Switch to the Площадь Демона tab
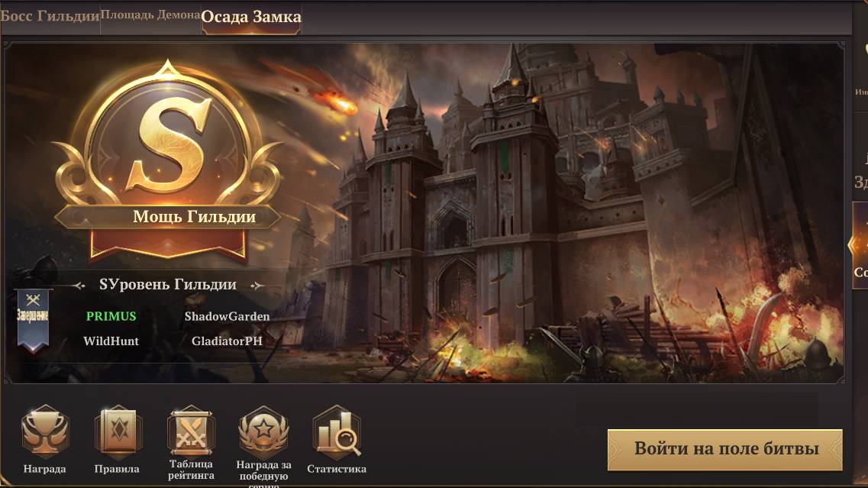Viewport: 868px width, 488px height. (x=150, y=15)
